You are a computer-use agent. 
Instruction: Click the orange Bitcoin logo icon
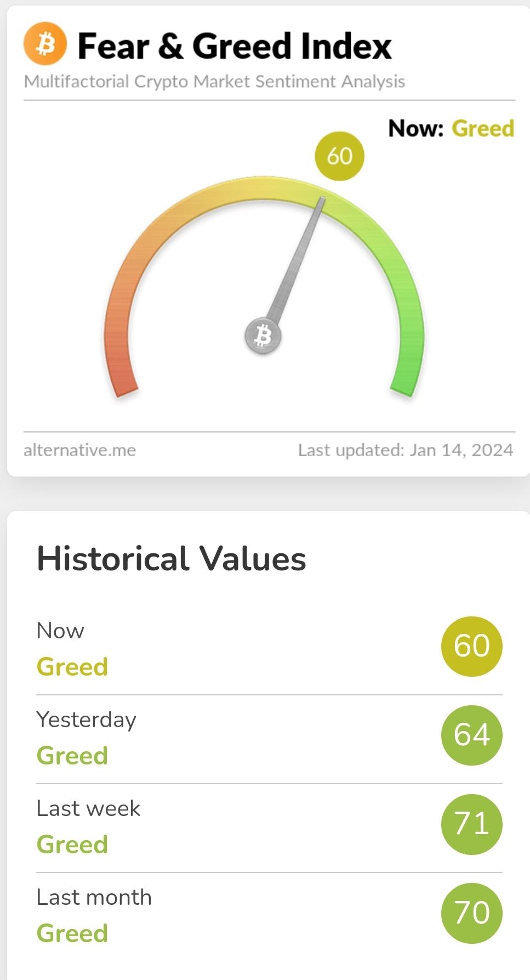click(45, 44)
